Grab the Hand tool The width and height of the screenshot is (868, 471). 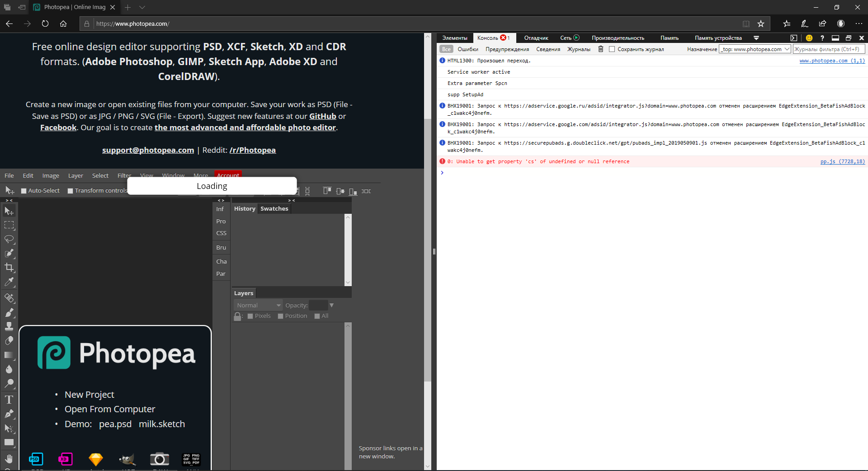(9, 458)
